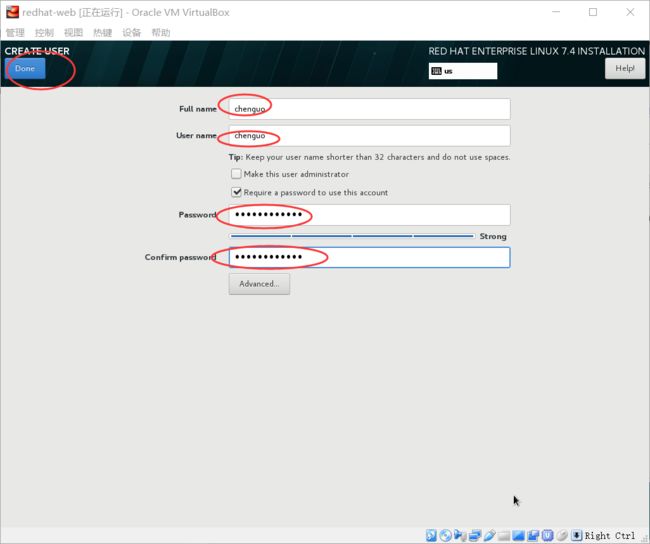
Task: Click the audio status icon
Action: (x=460, y=535)
